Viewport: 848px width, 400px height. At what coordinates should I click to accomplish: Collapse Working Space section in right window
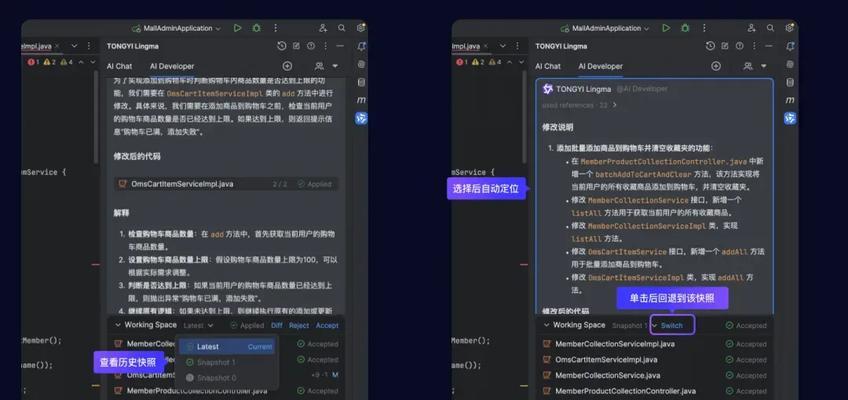(546, 325)
